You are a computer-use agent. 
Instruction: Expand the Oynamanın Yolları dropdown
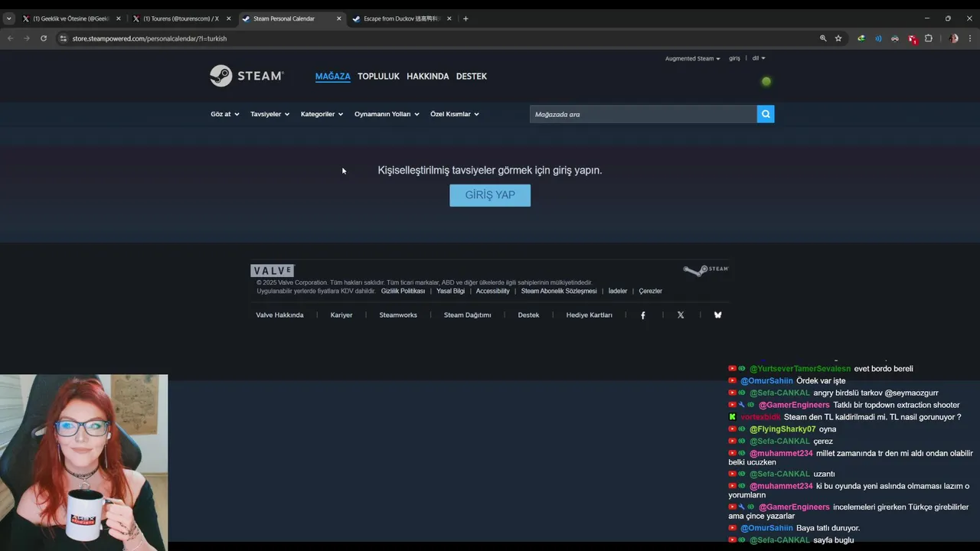(x=387, y=114)
